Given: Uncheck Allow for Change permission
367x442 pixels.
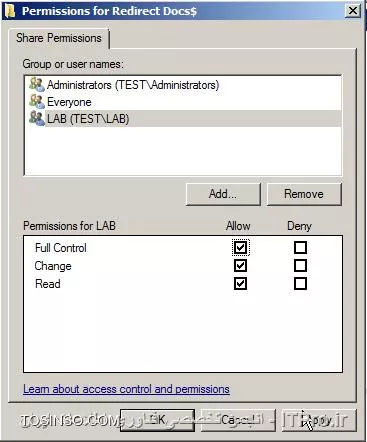Looking at the screenshot, I should pos(240,266).
